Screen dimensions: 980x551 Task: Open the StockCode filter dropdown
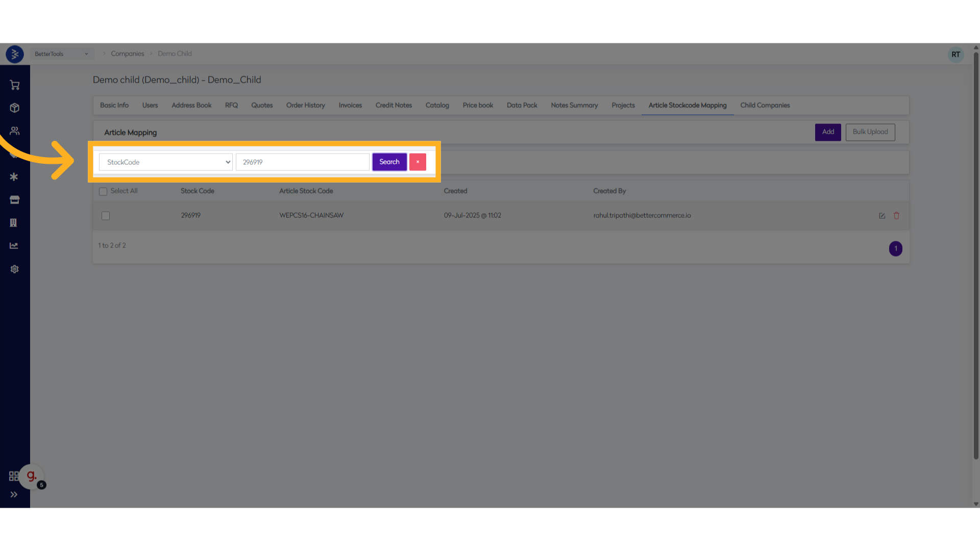(165, 162)
